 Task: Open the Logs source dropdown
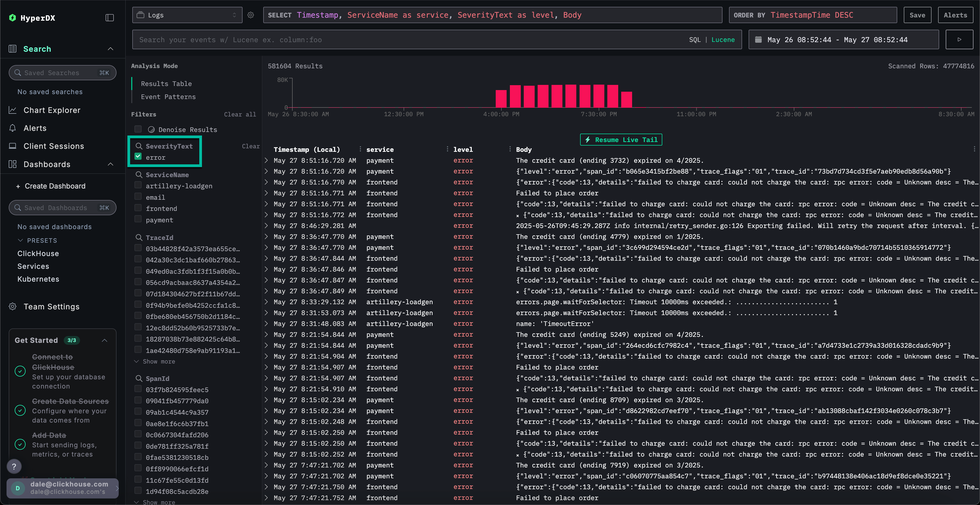point(187,15)
